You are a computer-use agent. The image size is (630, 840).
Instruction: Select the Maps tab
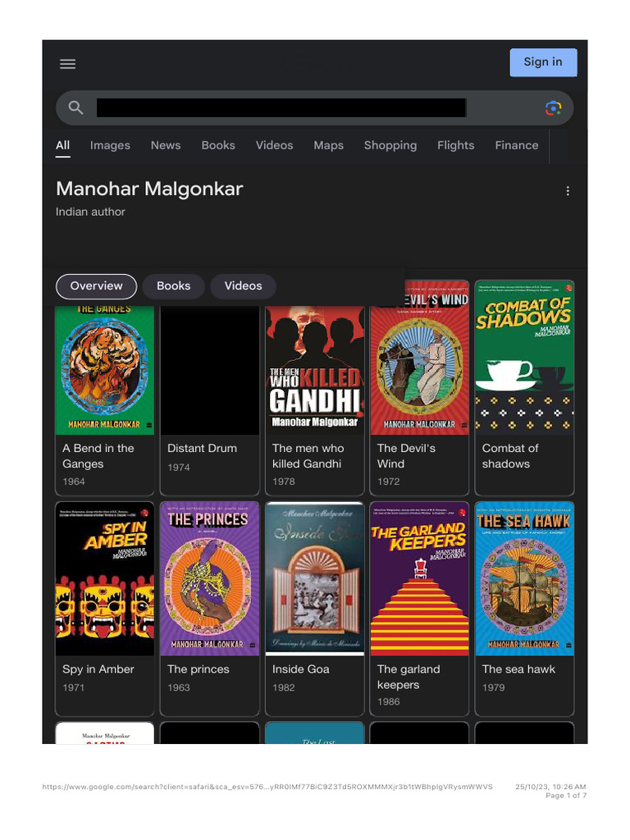[x=328, y=145]
